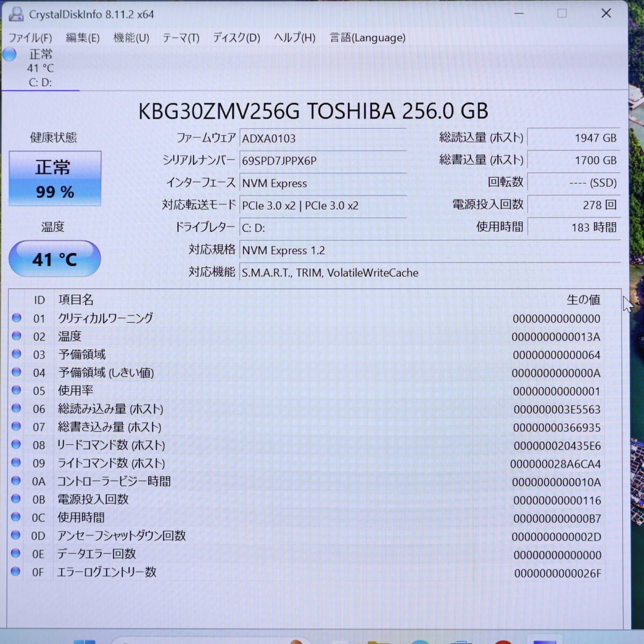Click raw value 000000000000B7

(x=557, y=519)
